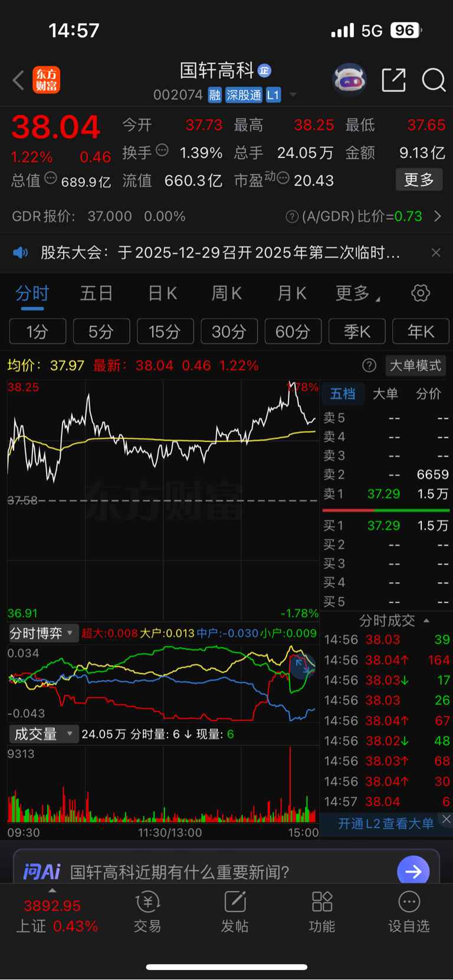453x980 pixels.
Task: Open chart settings gear icon
Action: [421, 293]
